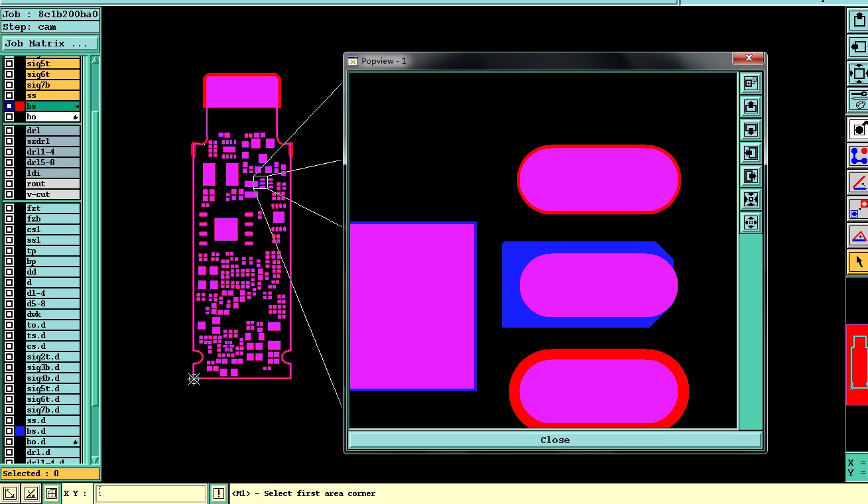Image resolution: width=868 pixels, height=504 pixels.
Task: Click the Close button in Popview
Action: pos(554,440)
